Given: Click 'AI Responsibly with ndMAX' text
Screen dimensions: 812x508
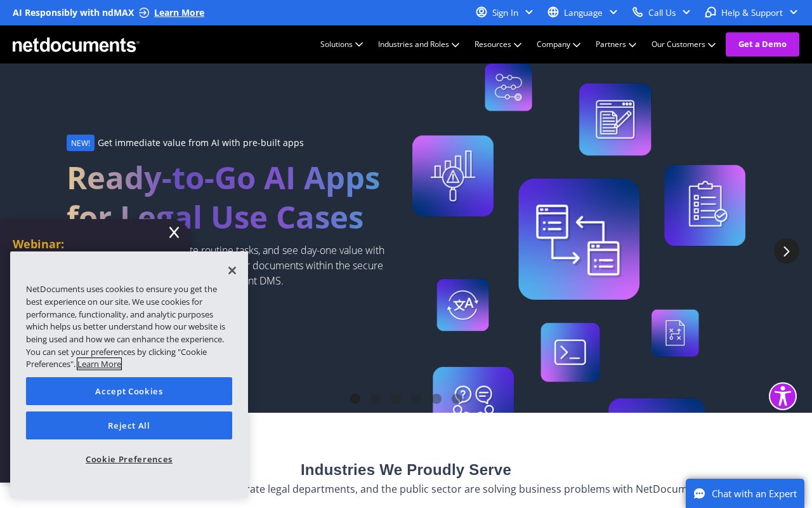Looking at the screenshot, I should click(x=74, y=13).
